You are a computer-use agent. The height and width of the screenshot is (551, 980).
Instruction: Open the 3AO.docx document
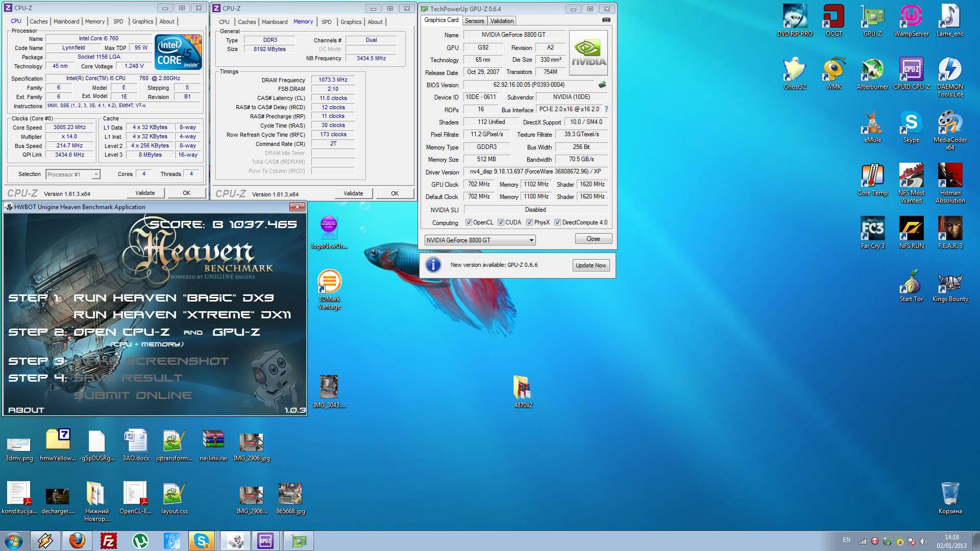point(136,445)
